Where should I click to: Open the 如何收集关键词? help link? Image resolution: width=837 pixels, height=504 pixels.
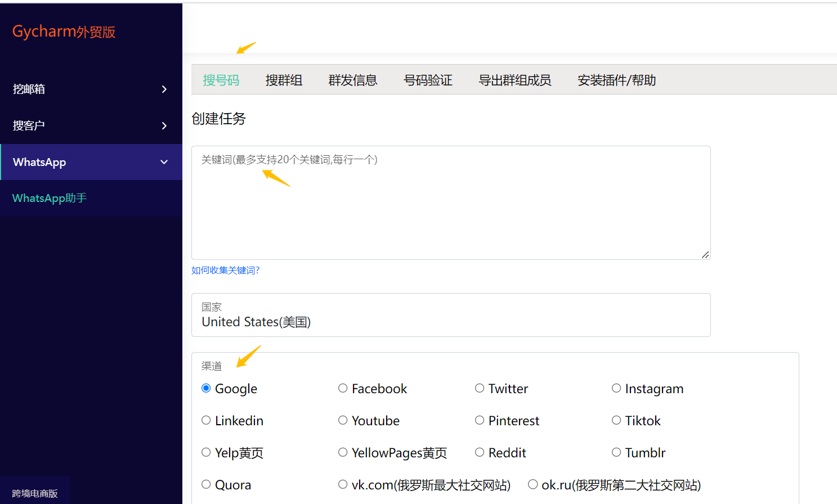(225, 271)
